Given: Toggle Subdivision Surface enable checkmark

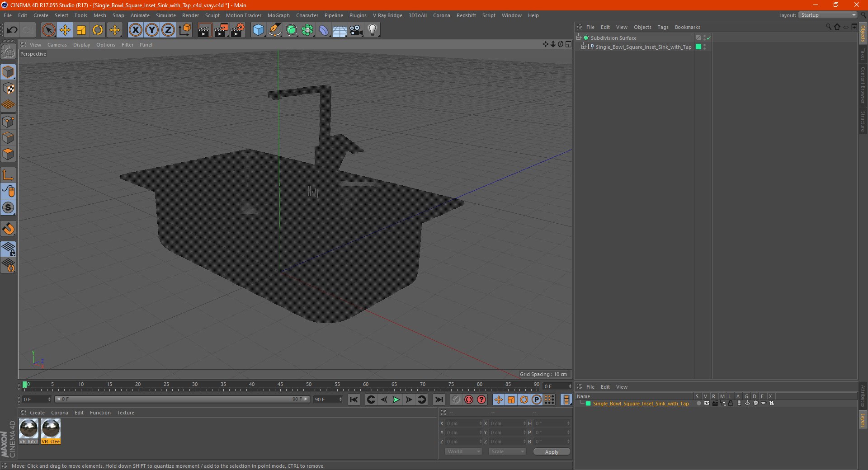Looking at the screenshot, I should (x=708, y=38).
